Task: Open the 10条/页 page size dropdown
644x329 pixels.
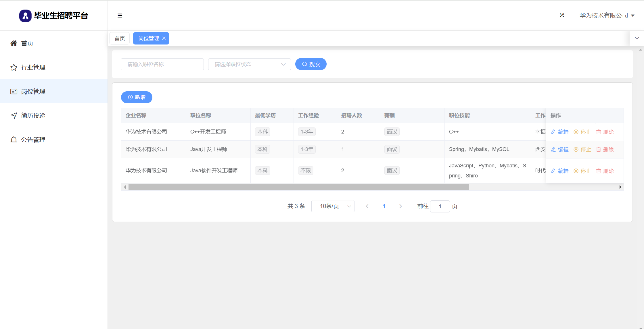Action: point(333,206)
